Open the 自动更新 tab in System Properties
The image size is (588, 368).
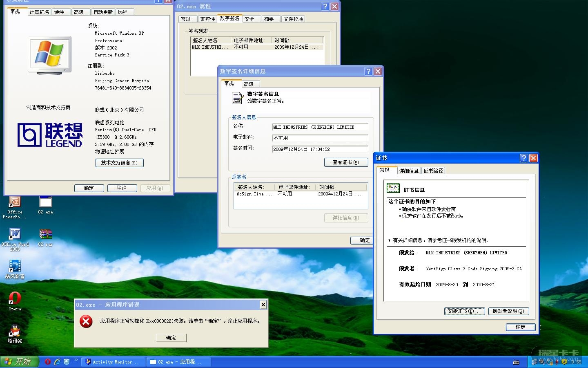tap(103, 12)
